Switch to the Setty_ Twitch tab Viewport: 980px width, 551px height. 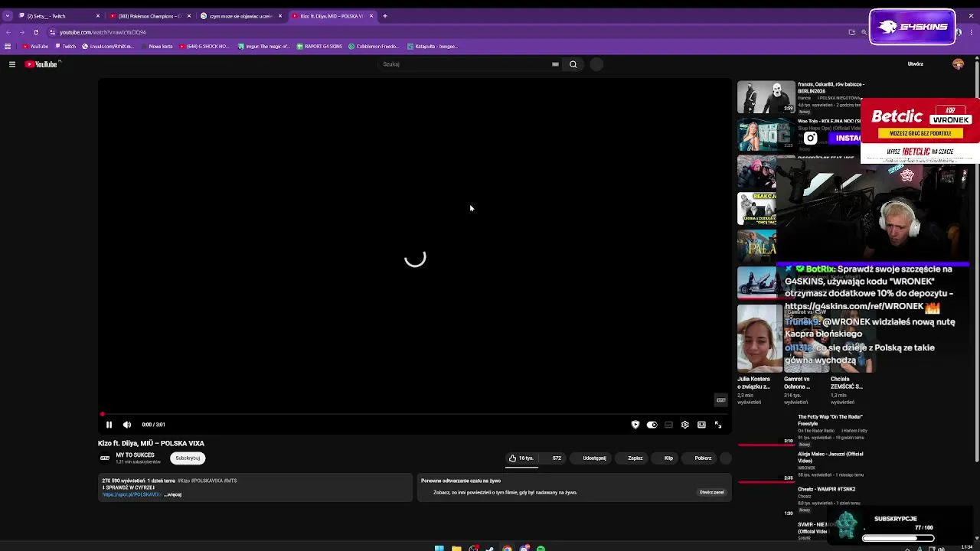(57, 16)
